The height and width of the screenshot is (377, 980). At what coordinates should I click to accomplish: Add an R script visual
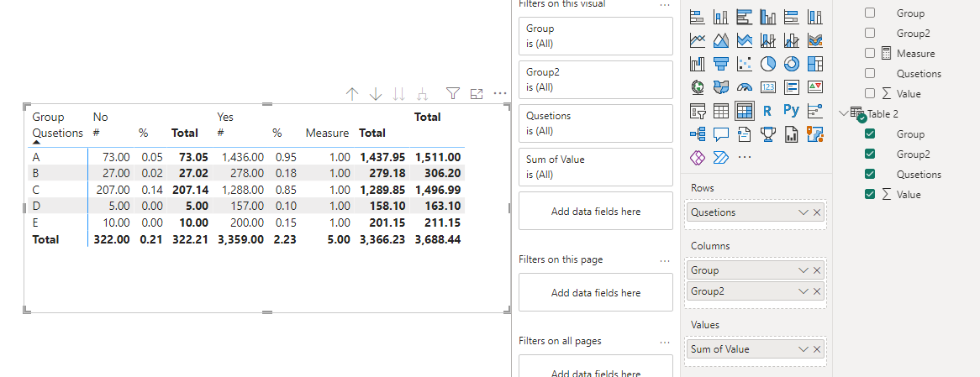pyautogui.click(x=767, y=111)
